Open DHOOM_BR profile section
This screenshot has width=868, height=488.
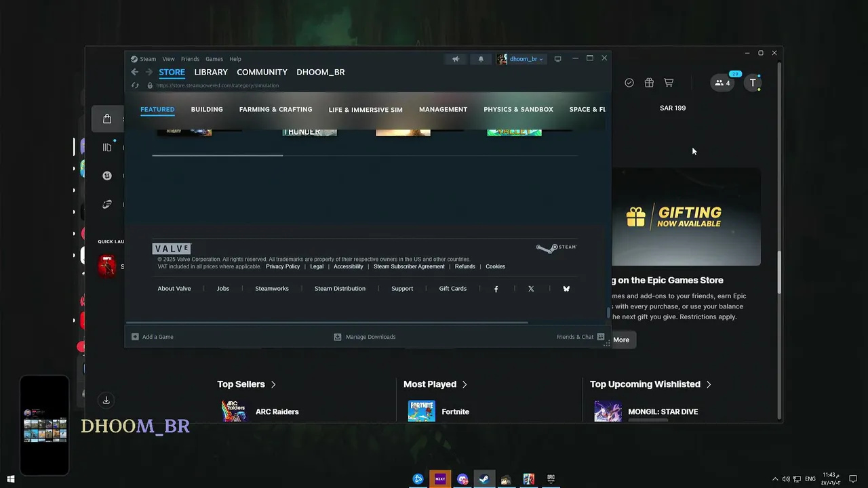pyautogui.click(x=321, y=72)
